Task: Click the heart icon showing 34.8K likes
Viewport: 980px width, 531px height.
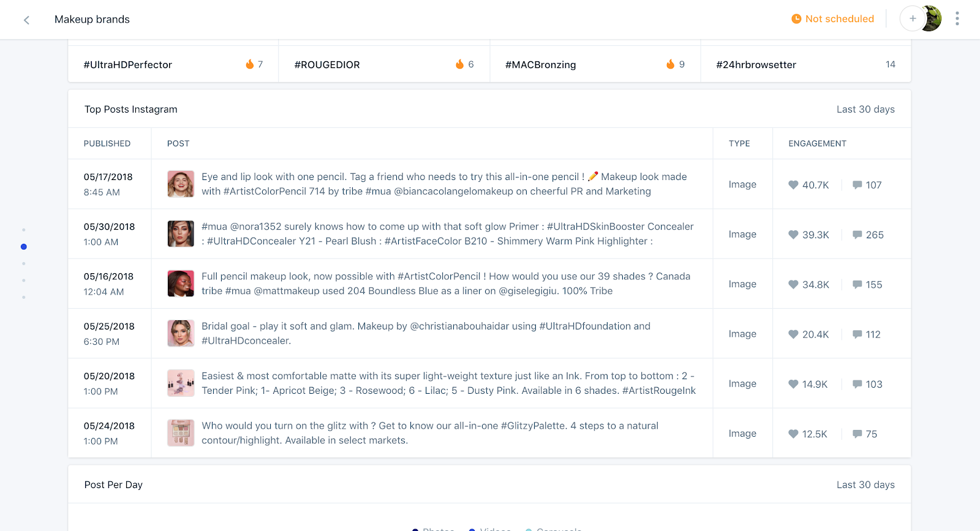Action: [x=793, y=284]
